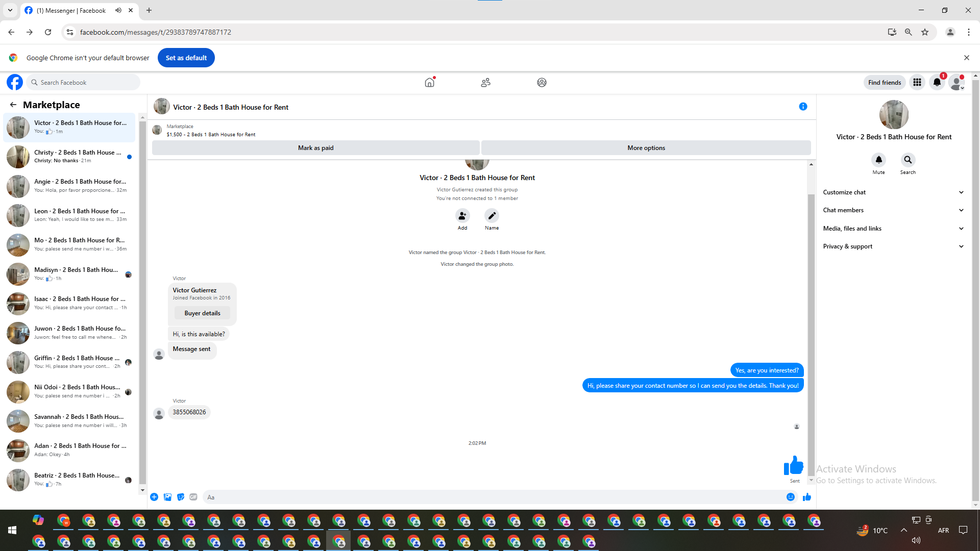Attach a photo with the image icon
The image size is (980, 551).
(x=167, y=497)
